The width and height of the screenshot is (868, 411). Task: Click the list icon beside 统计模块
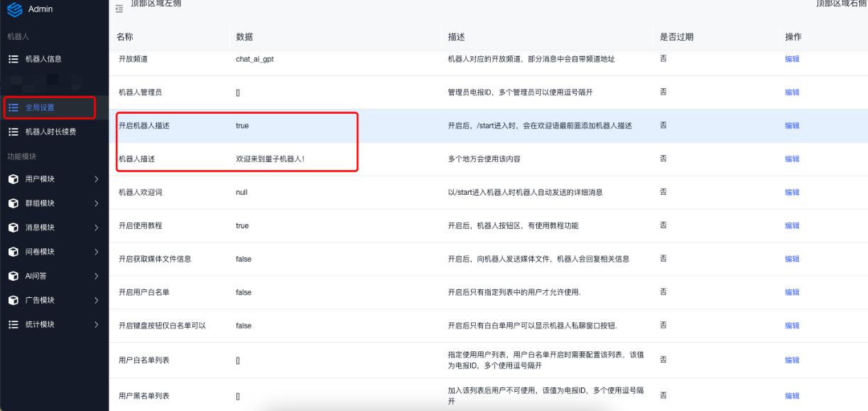(13, 324)
